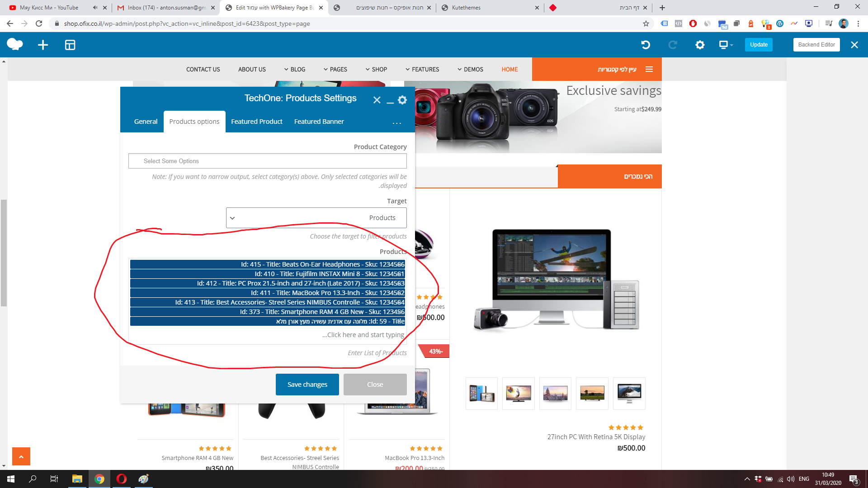Open the Target Products dropdown
Image resolution: width=868 pixels, height=488 pixels.
(x=316, y=218)
